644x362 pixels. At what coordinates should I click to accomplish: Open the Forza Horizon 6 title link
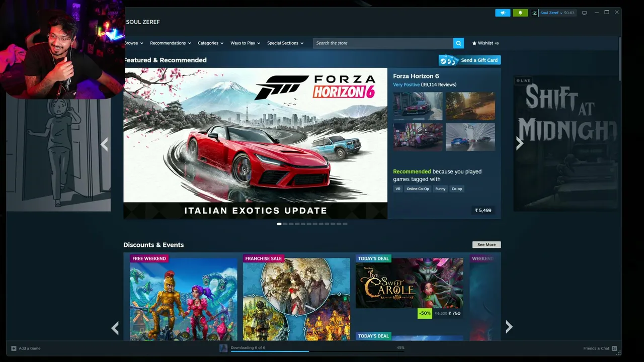pyautogui.click(x=416, y=76)
